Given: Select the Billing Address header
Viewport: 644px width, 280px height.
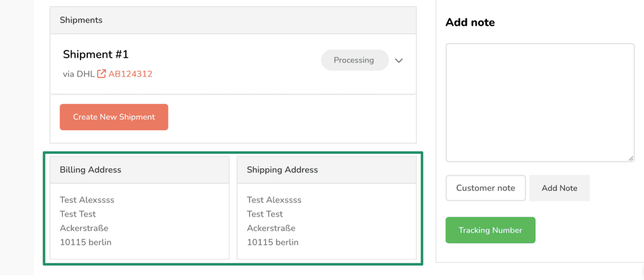Looking at the screenshot, I should tap(140, 170).
